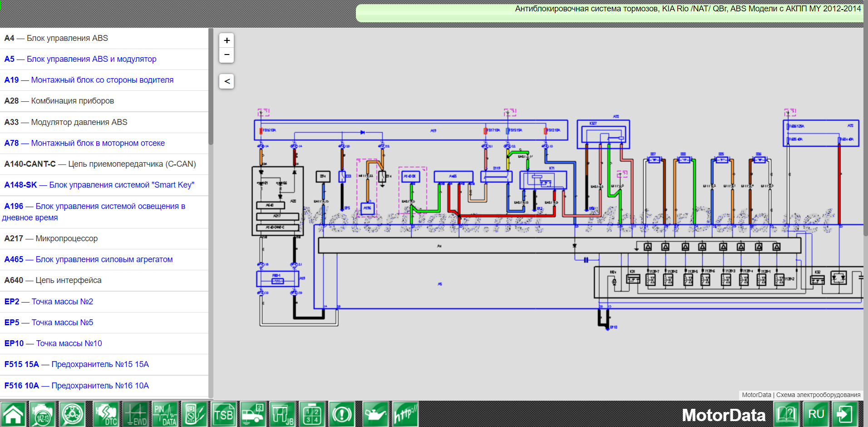The width and height of the screenshot is (868, 427).
Task: Go to the Home page icon
Action: click(x=13, y=414)
